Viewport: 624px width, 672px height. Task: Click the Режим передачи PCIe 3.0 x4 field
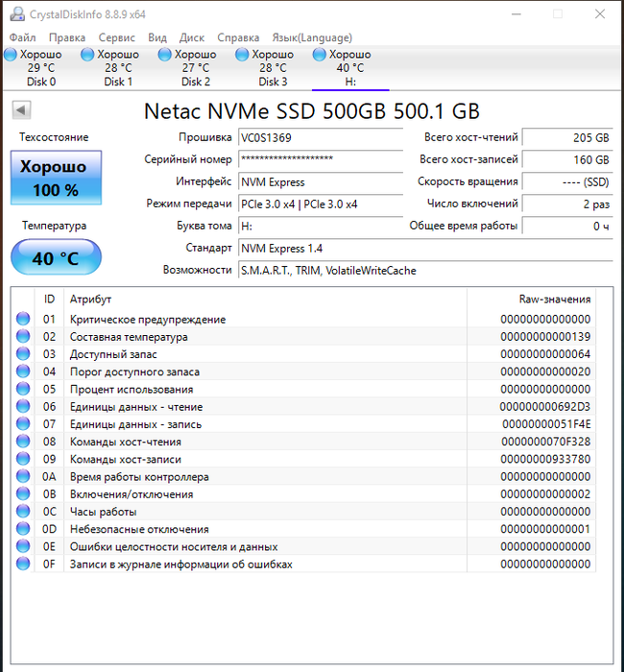(x=321, y=204)
